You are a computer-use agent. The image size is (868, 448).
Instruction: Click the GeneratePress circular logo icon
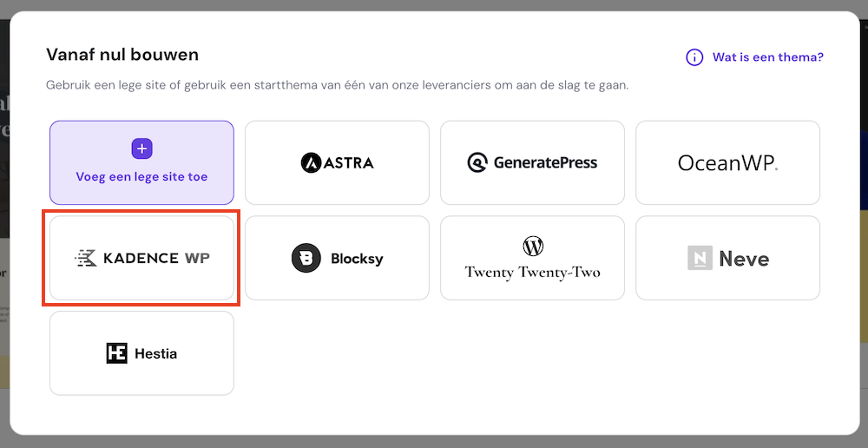click(x=477, y=162)
